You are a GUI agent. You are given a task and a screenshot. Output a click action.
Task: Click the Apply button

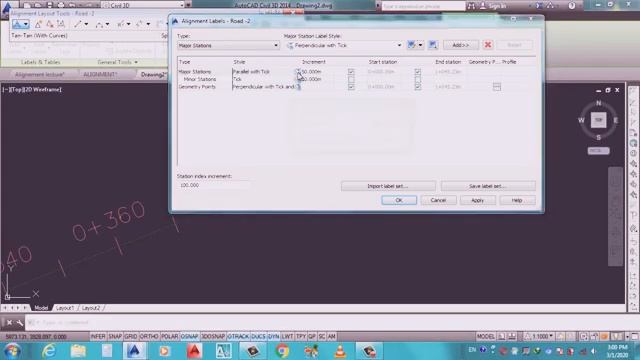click(x=477, y=200)
